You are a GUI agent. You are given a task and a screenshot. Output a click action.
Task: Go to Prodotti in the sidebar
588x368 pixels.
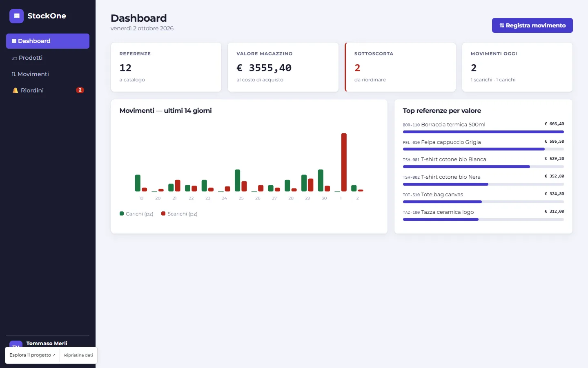(48, 58)
